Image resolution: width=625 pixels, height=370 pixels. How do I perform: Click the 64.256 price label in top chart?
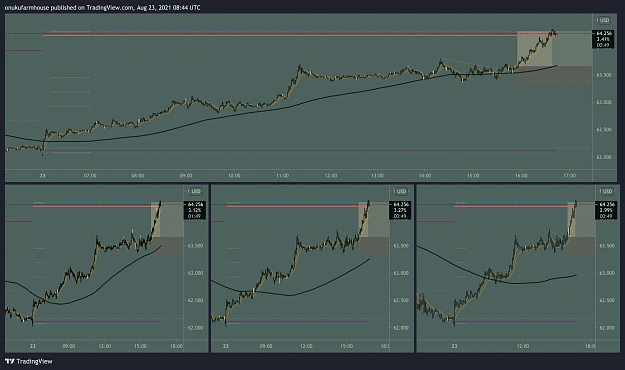604,33
